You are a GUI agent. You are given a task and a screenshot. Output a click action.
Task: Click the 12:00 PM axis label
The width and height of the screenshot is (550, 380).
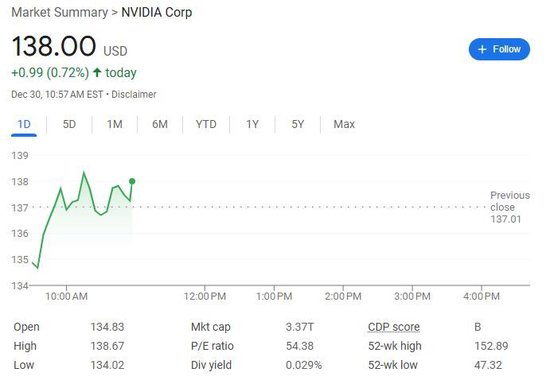pos(205,296)
